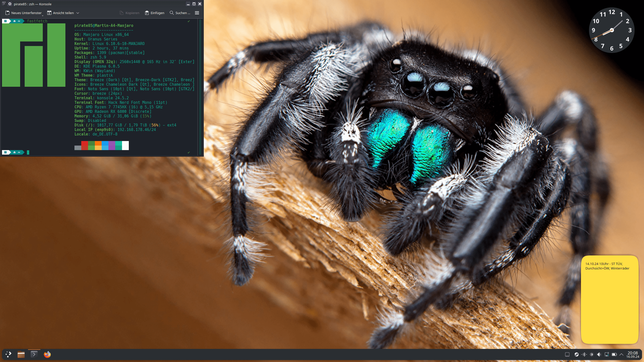
Task: Toggle the pin on all desktops title bar icon
Action: point(10,4)
